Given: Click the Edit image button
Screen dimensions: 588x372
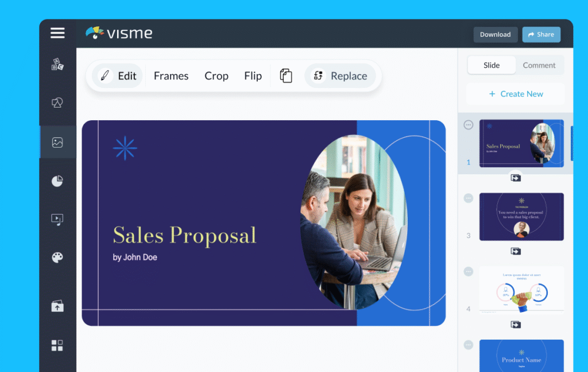Looking at the screenshot, I should [117, 76].
